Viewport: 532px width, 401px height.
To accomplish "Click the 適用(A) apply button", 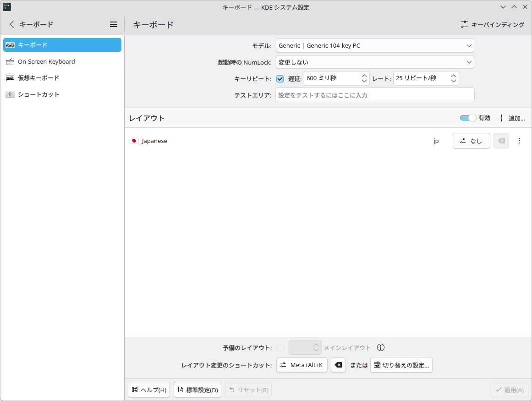I will [510, 390].
